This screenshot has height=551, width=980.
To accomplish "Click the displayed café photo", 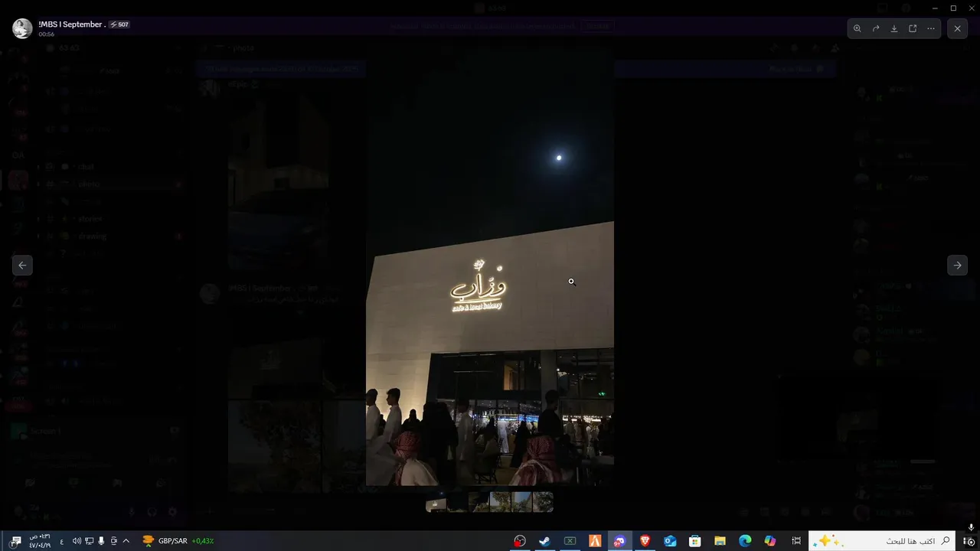I will tap(489, 266).
